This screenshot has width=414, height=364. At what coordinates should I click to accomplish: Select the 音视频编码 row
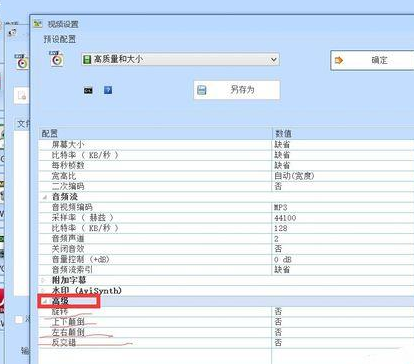pos(226,207)
